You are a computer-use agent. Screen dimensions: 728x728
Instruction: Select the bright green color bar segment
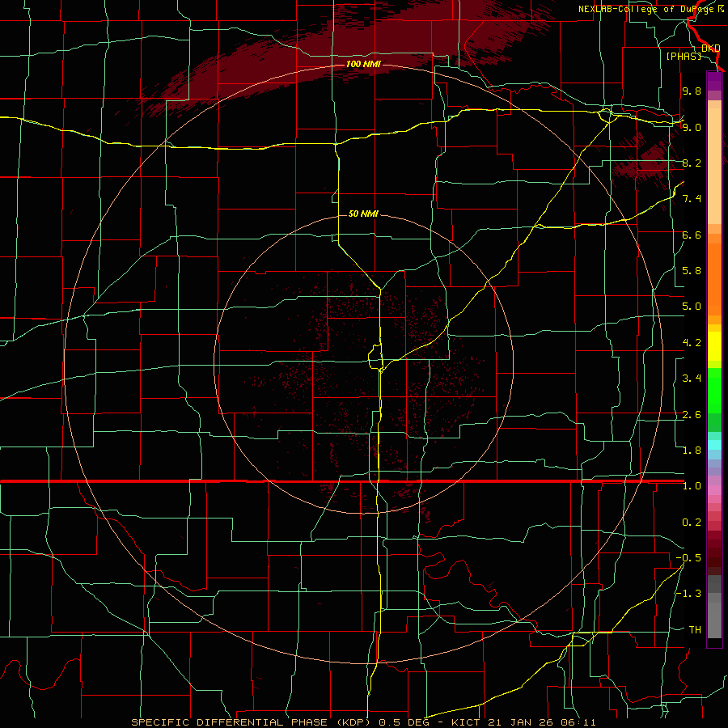pos(714,391)
